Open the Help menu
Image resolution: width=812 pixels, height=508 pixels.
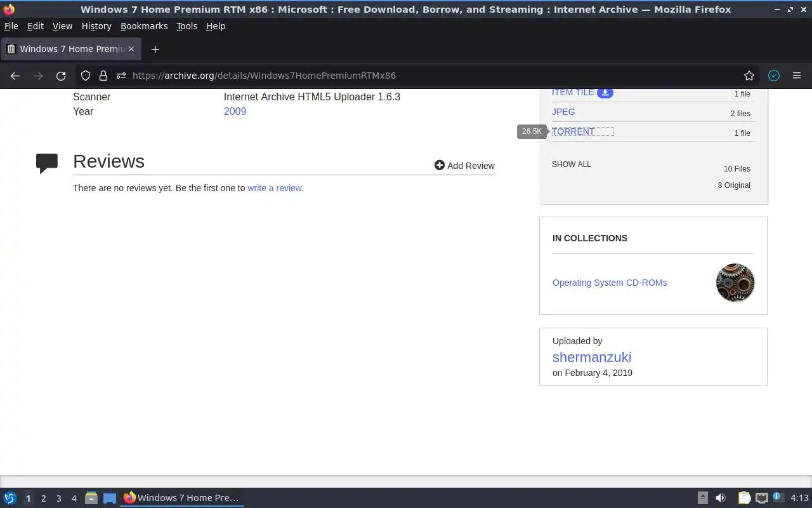[216, 26]
